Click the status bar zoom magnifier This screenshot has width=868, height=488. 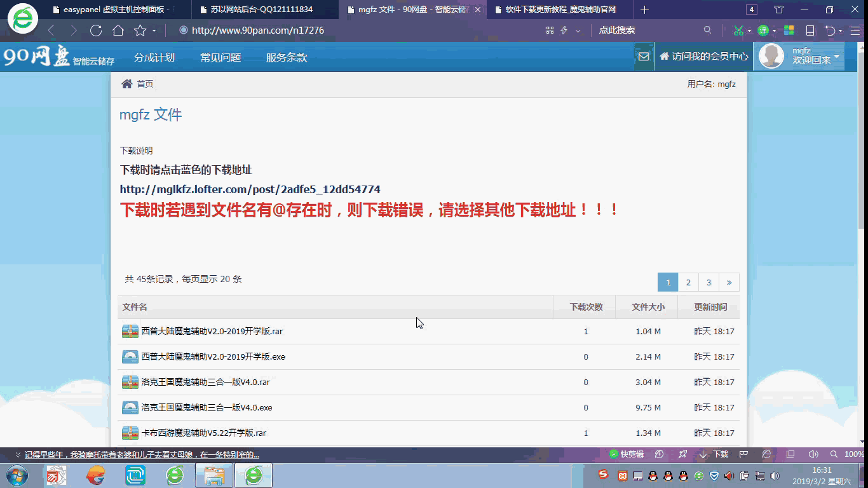[x=834, y=454]
